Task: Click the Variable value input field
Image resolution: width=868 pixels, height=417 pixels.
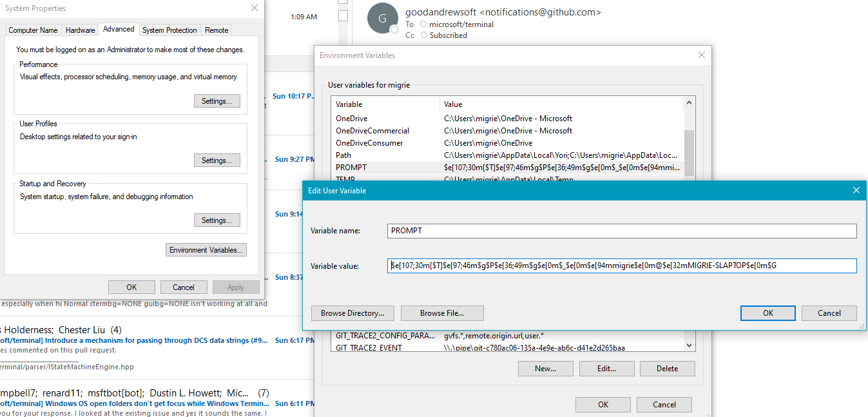Action: point(622,266)
